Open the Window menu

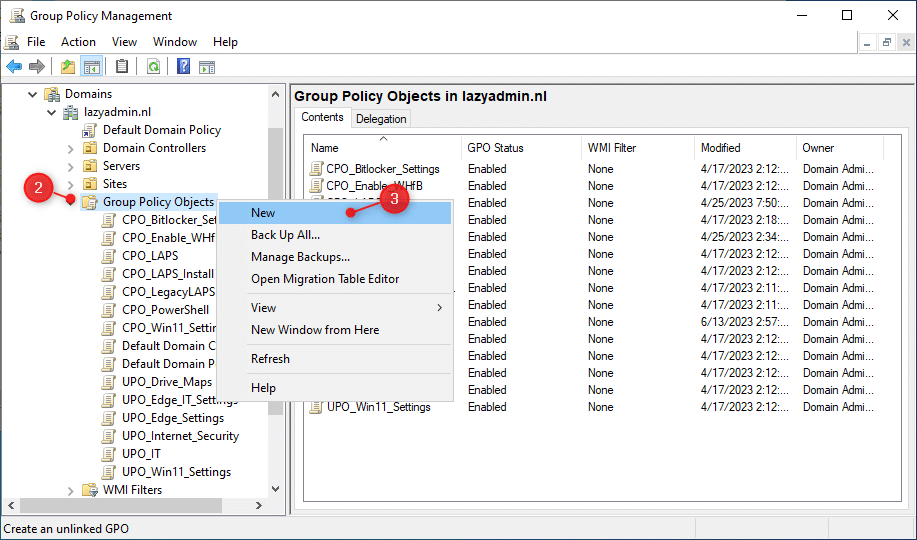pyautogui.click(x=175, y=42)
